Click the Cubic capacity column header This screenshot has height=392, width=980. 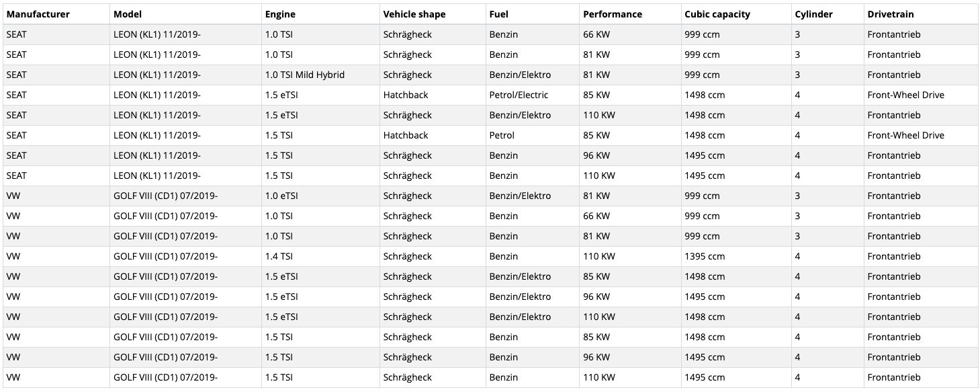point(717,14)
